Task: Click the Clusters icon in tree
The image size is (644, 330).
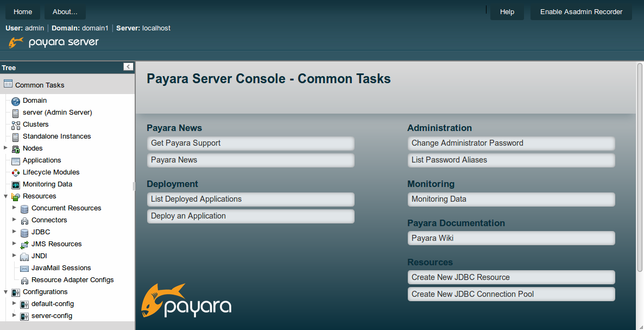Action: coord(16,125)
